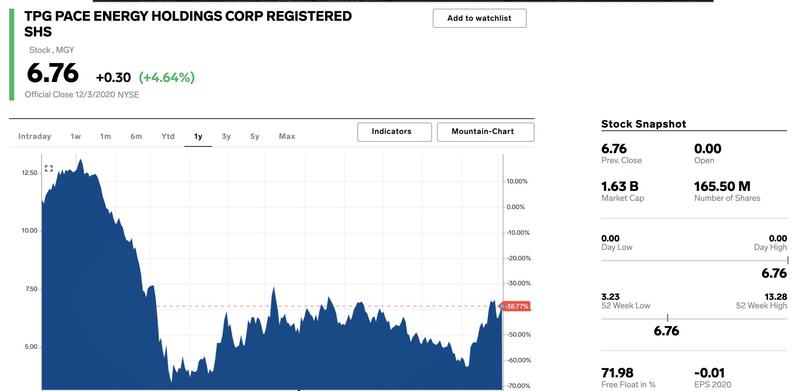
Task: Click the 0.00 Open value
Action: (x=708, y=149)
